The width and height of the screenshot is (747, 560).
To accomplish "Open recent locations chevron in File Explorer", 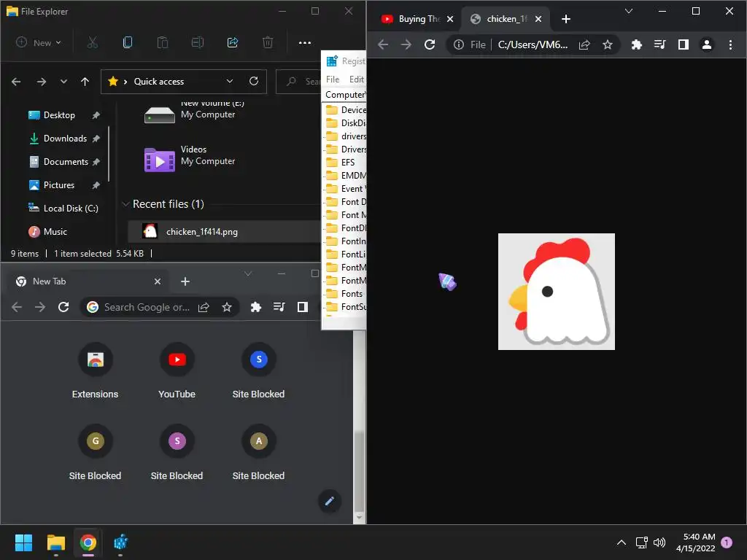I will click(64, 82).
